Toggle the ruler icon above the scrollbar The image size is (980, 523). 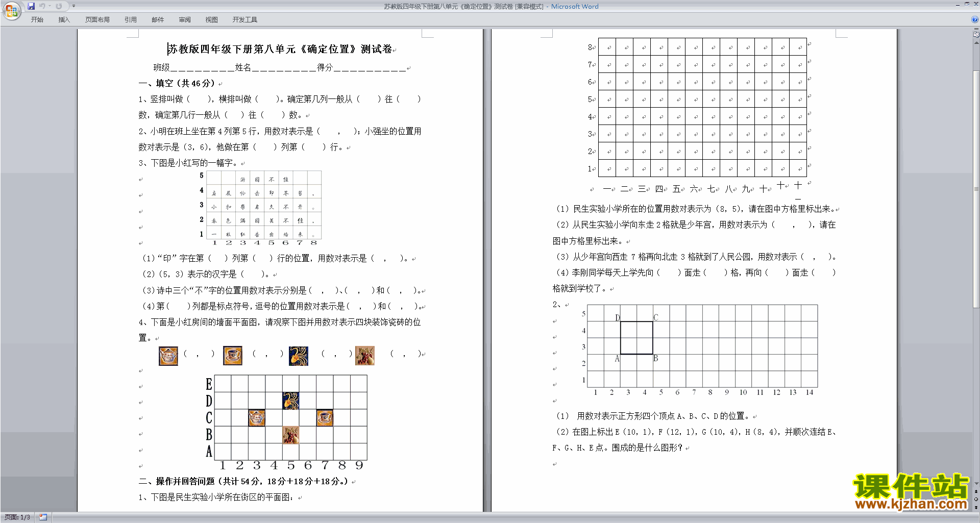[x=976, y=35]
